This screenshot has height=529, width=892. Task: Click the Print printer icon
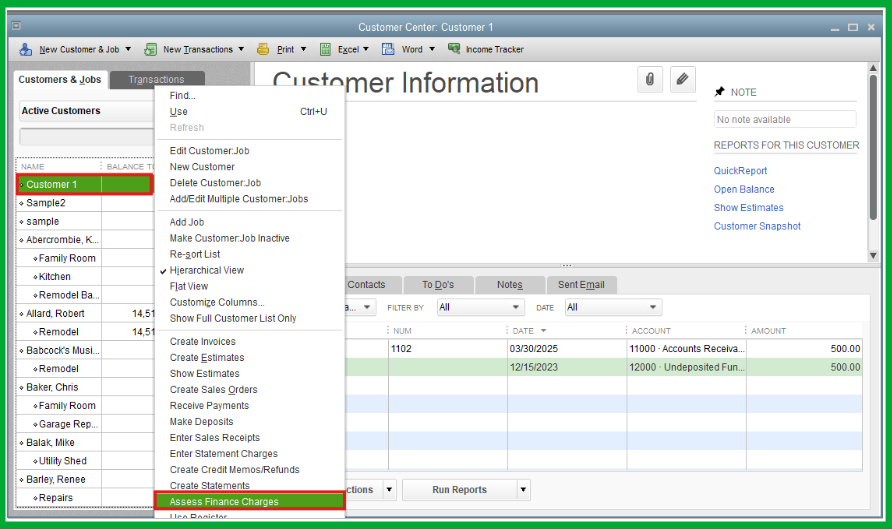click(x=263, y=49)
